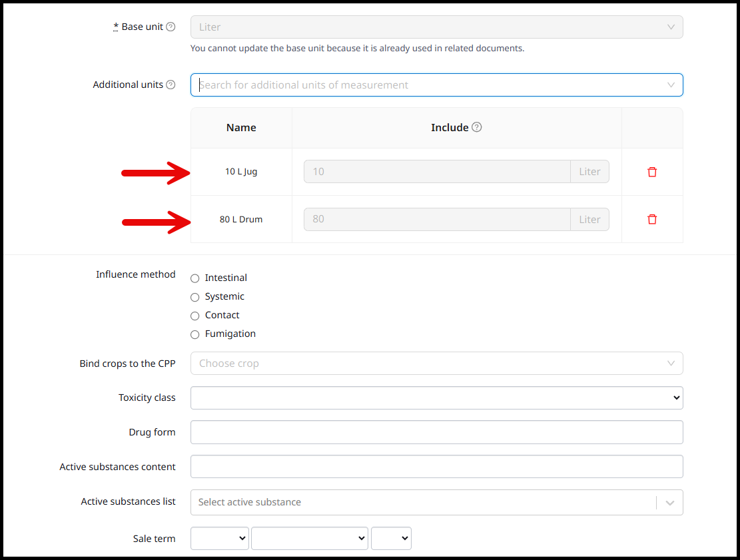The image size is (740, 560).
Task: Open the Additional units search dropdown
Action: [x=436, y=85]
